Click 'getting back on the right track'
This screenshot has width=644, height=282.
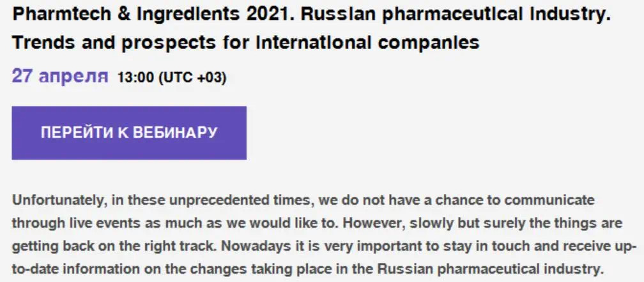coord(110,247)
